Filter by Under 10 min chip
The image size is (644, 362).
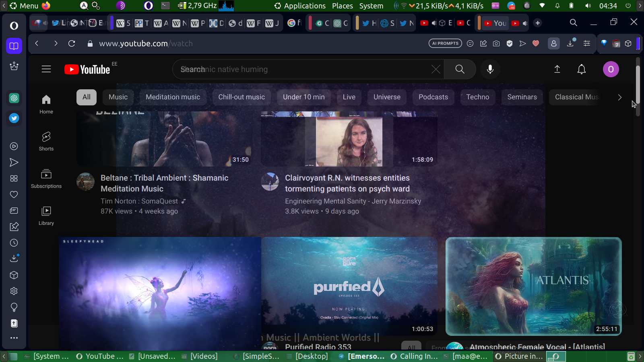tap(304, 97)
